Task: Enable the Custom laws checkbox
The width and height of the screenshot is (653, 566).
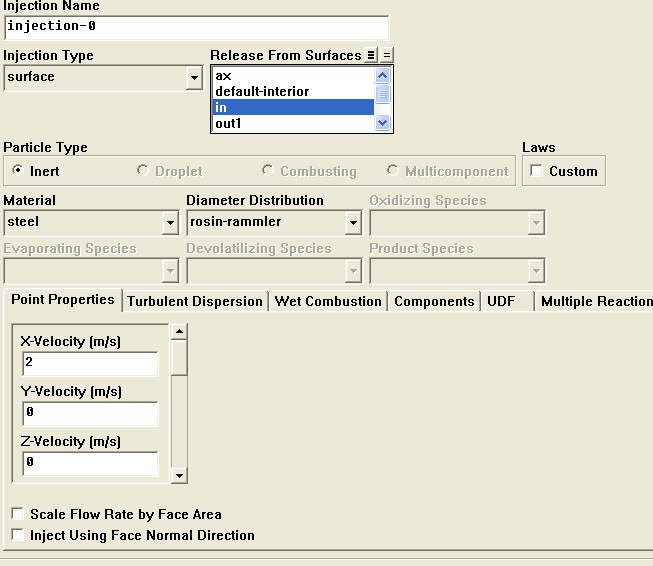Action: pos(537,171)
